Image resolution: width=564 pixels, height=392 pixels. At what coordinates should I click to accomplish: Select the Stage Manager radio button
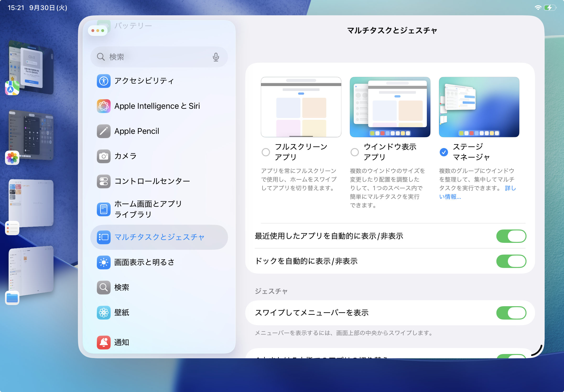tap(444, 152)
